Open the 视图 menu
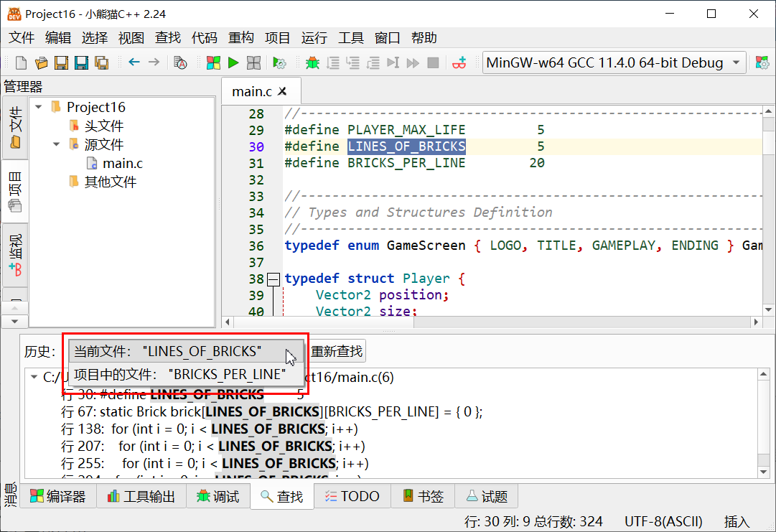Screen dimensions: 776x532 (131, 37)
